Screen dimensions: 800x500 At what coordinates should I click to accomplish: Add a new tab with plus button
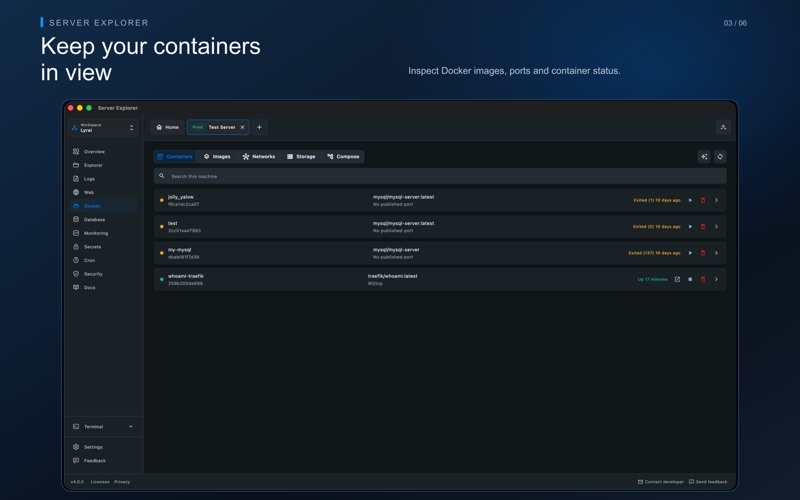point(259,128)
